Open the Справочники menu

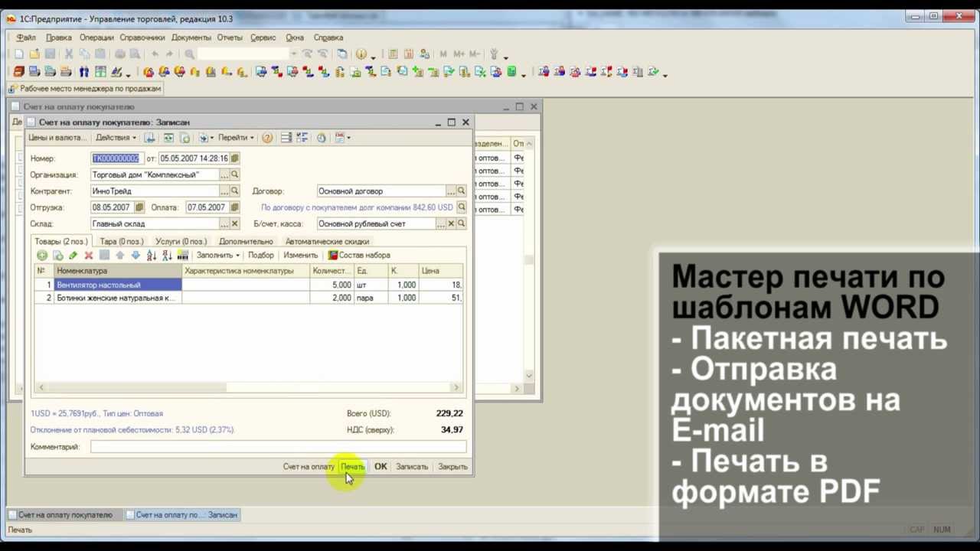point(142,37)
